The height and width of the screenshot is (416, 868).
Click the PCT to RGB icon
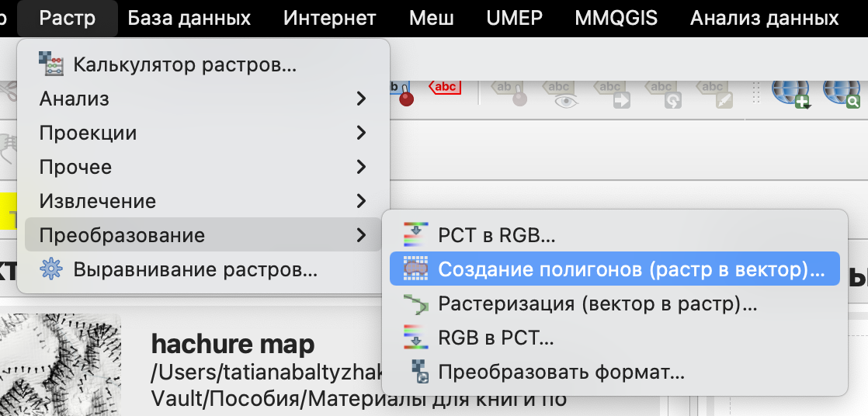(x=416, y=234)
